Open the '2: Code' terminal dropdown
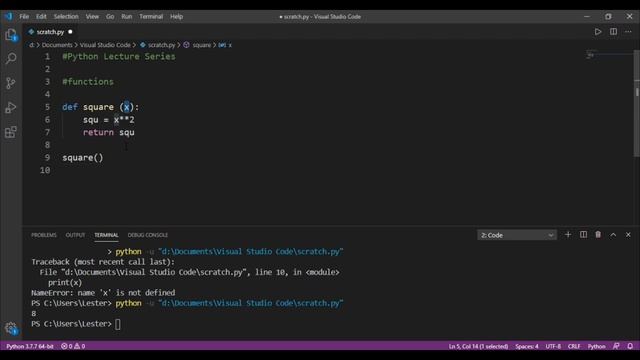 click(x=517, y=235)
